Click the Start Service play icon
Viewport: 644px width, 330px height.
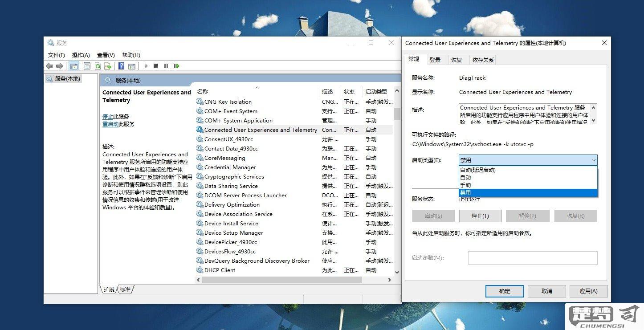click(146, 66)
